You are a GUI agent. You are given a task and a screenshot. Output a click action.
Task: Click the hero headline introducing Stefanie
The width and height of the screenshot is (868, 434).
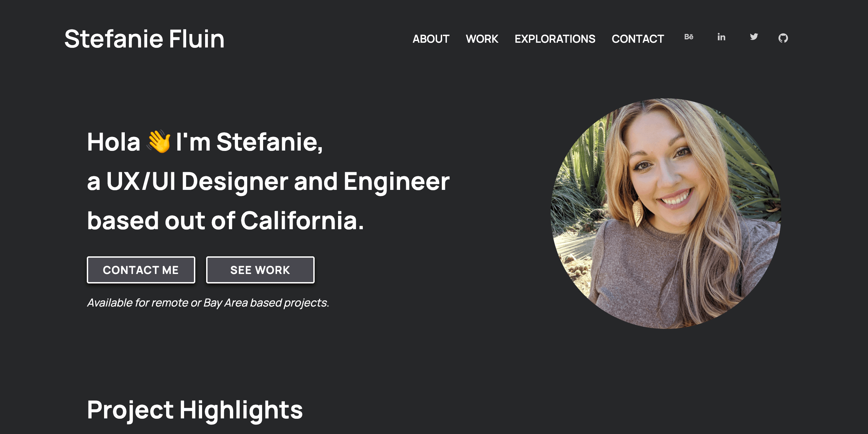tap(268, 181)
